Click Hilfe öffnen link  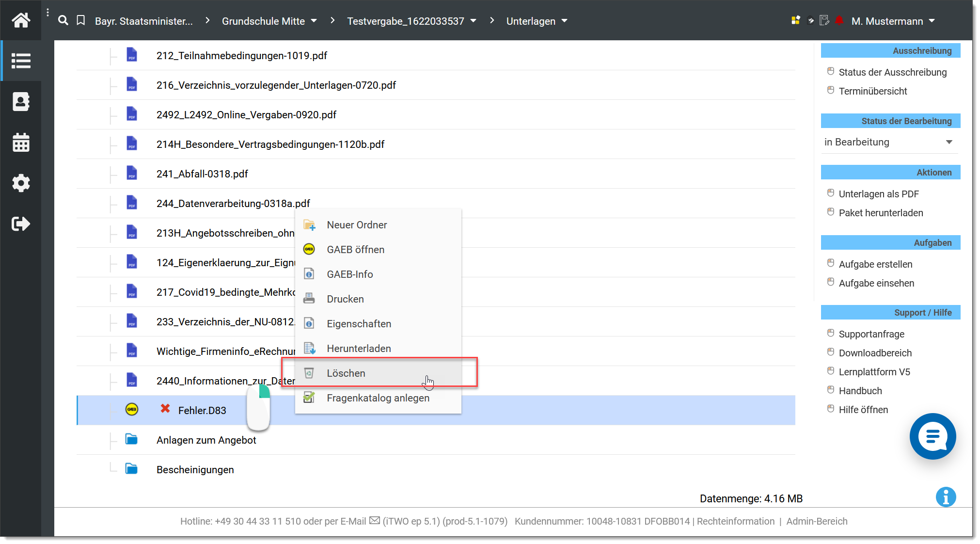click(x=863, y=410)
